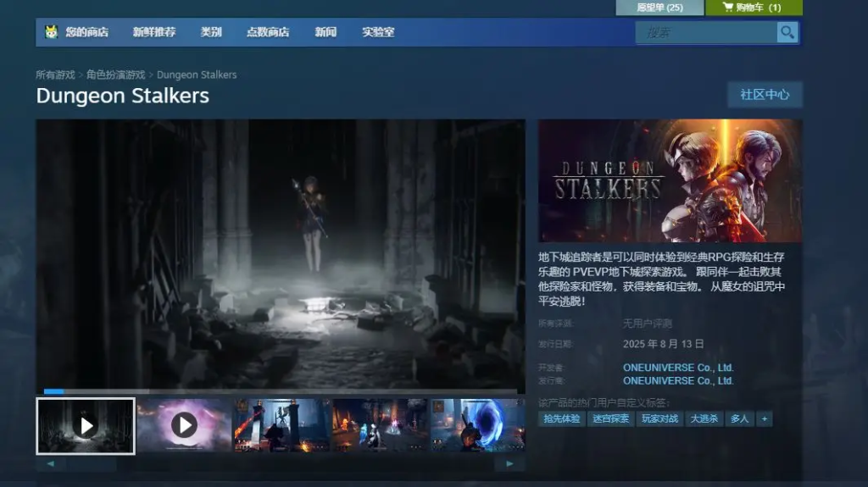The width and height of the screenshot is (868, 487).
Task: Go to 角色扮演游戏 breadcrumb
Action: (x=115, y=75)
